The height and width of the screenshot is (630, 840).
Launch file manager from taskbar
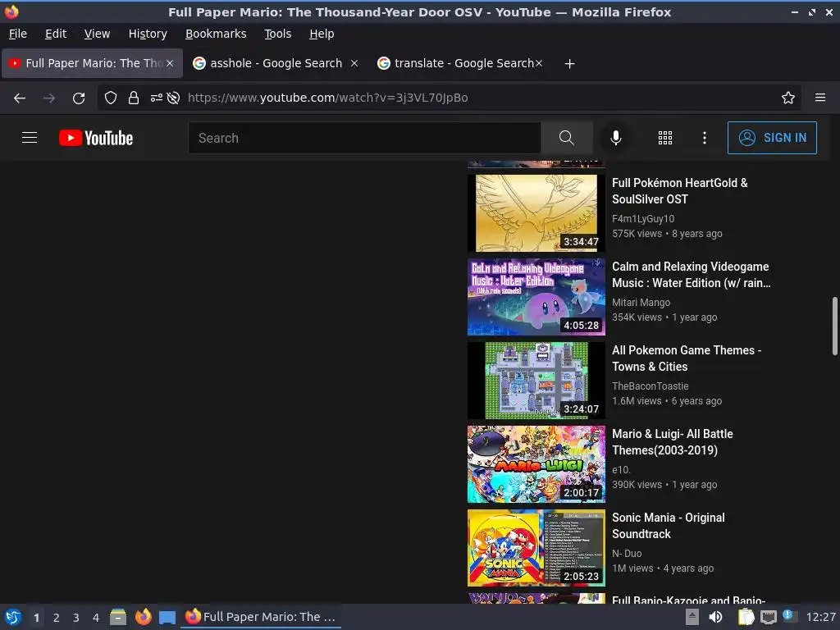(x=118, y=617)
